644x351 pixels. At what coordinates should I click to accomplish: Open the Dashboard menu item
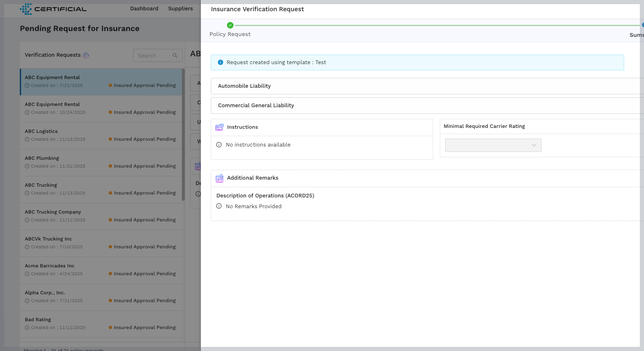click(144, 9)
